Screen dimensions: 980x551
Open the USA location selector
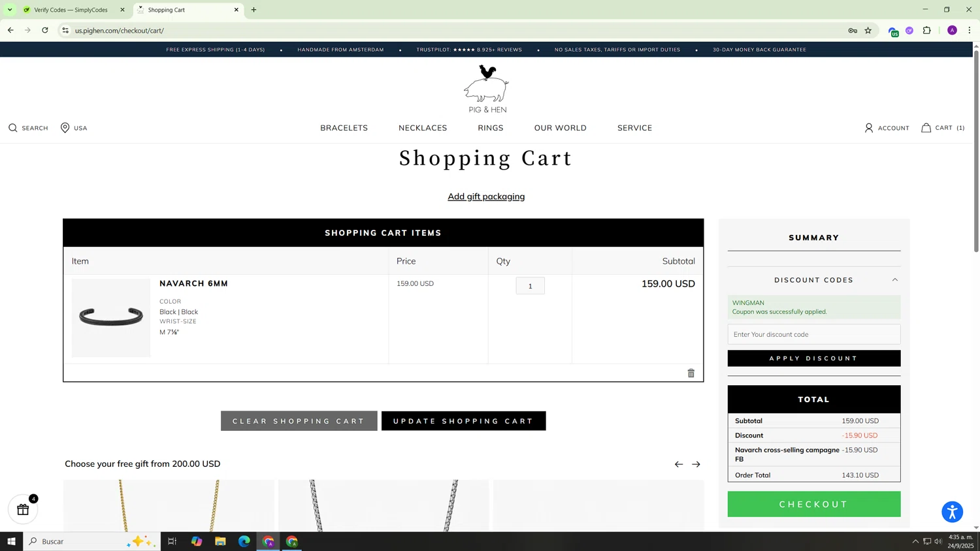pyautogui.click(x=74, y=128)
